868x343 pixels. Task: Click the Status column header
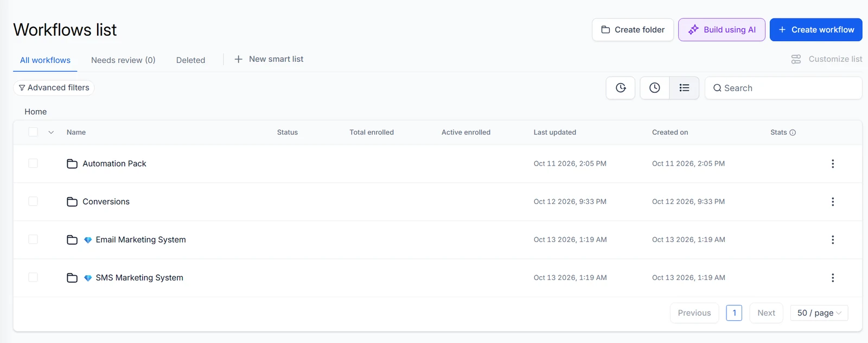click(x=288, y=132)
